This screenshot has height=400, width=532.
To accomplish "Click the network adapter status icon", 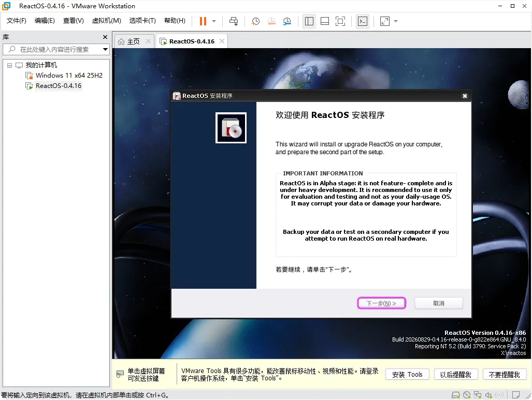I will coord(478,395).
